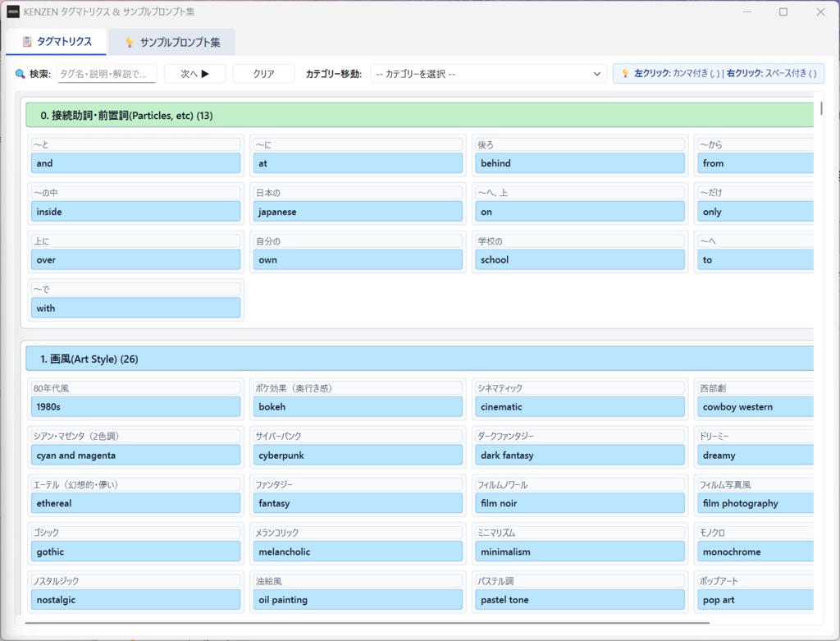Open the カテゴリーを選択 dropdown
This screenshot has width=840, height=641.
click(488, 74)
